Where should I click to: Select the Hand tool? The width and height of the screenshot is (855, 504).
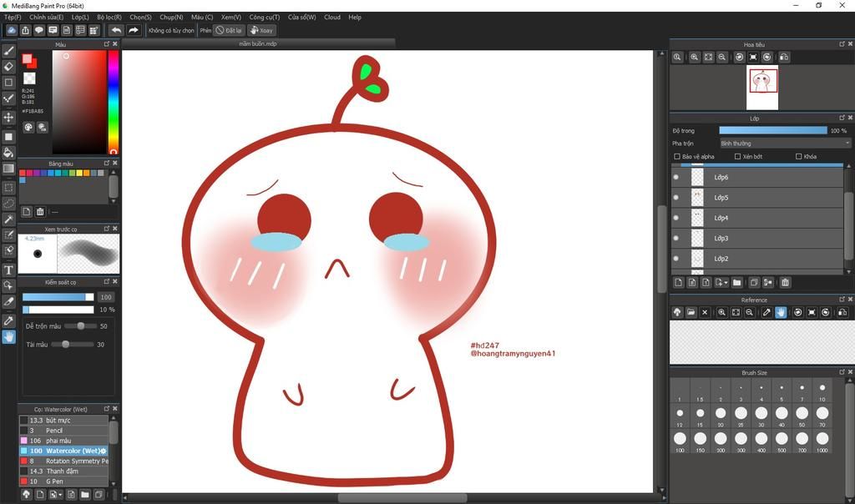point(8,337)
